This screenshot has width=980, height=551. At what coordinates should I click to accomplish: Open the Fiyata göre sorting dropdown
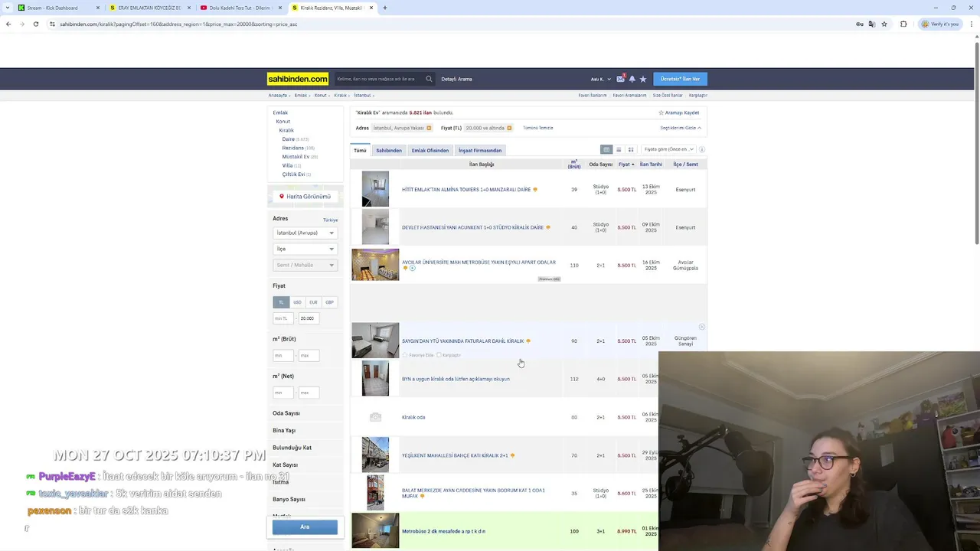pyautogui.click(x=668, y=149)
